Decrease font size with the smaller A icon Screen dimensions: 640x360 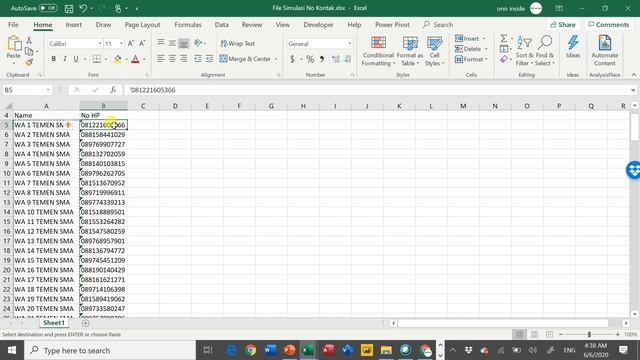click(x=142, y=44)
